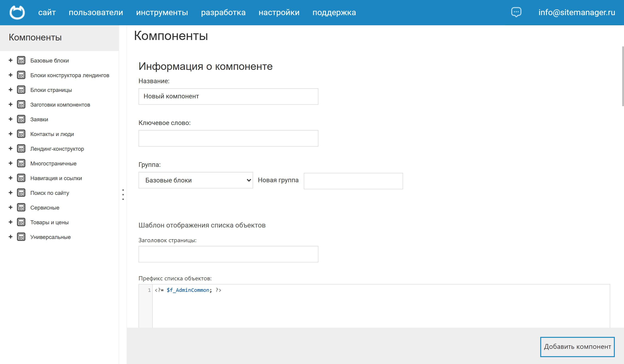Select Многостраничные in the tree
Screen dimensions: 624x364
53,164
